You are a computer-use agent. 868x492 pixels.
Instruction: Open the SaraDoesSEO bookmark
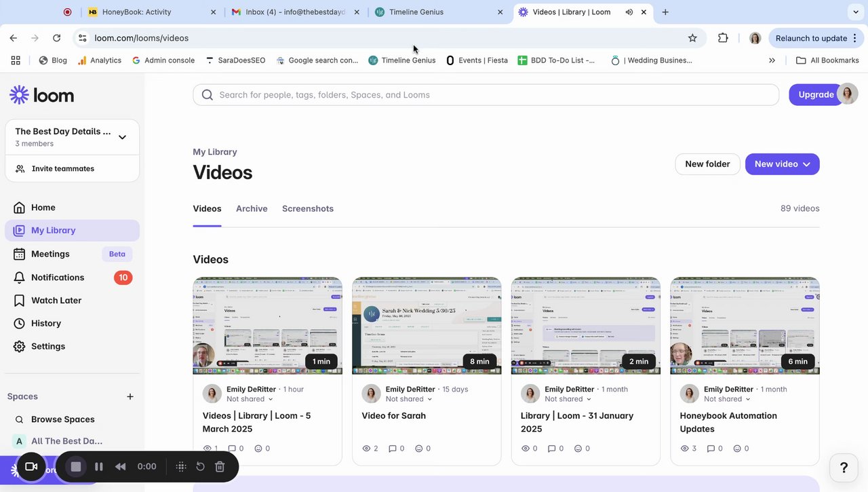tap(235, 60)
